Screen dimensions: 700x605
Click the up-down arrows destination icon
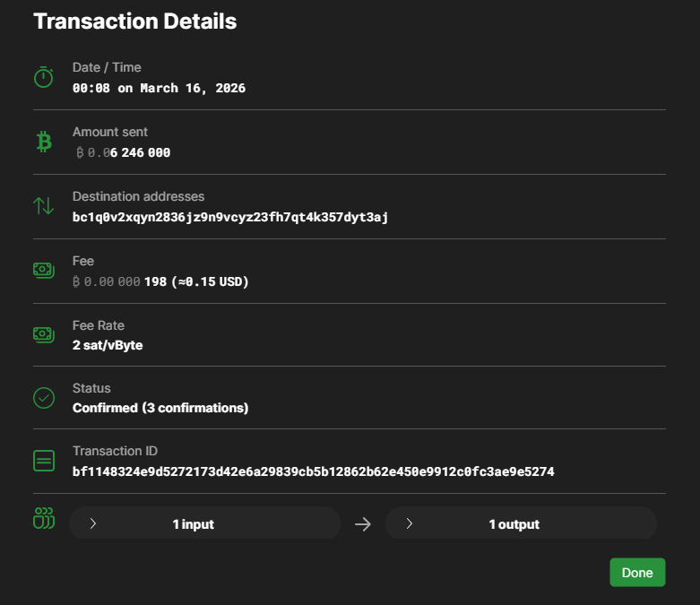44,206
